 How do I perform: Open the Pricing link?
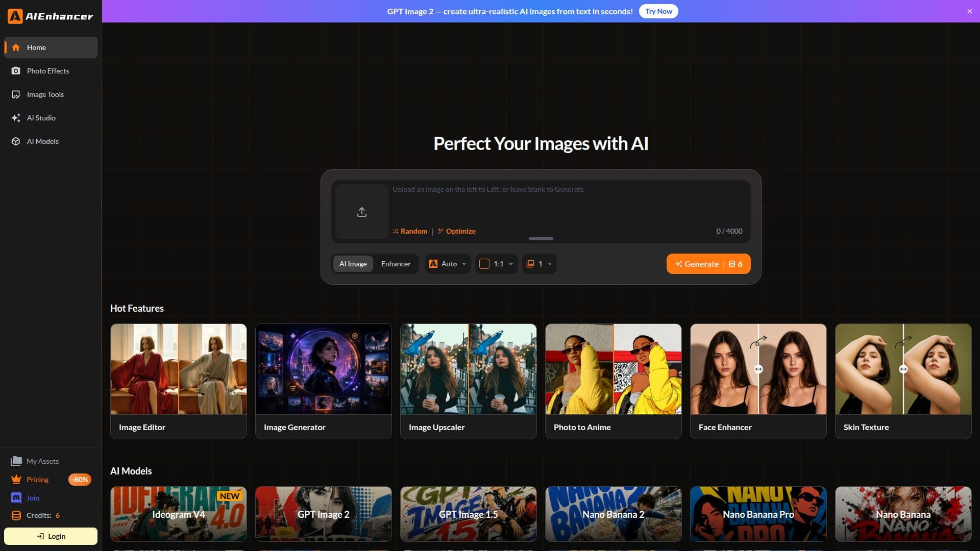coord(38,480)
